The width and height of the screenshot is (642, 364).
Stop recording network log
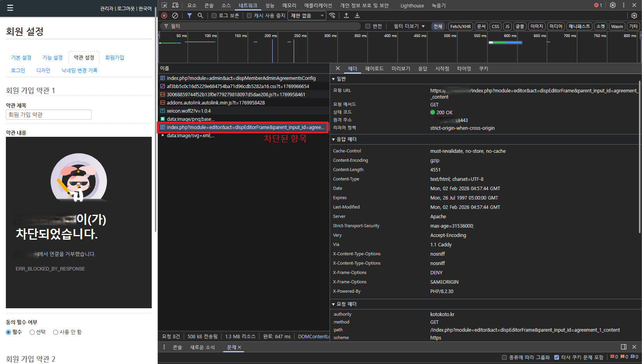click(x=164, y=16)
